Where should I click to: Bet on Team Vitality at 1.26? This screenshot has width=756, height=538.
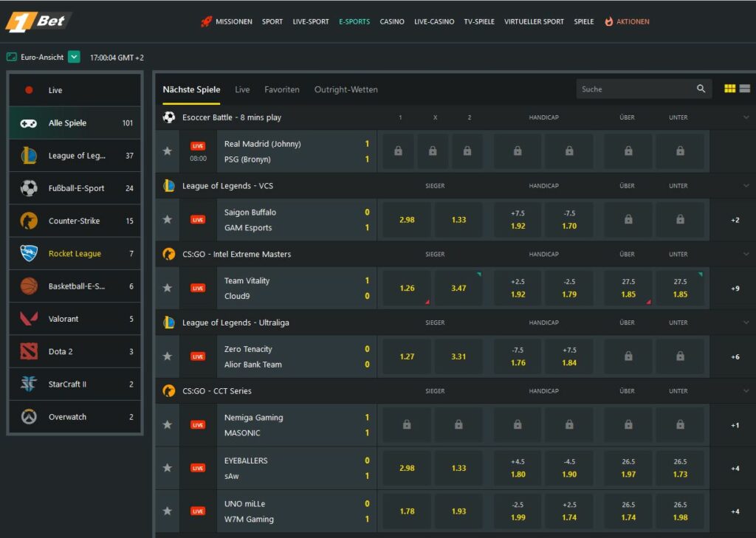(x=407, y=289)
